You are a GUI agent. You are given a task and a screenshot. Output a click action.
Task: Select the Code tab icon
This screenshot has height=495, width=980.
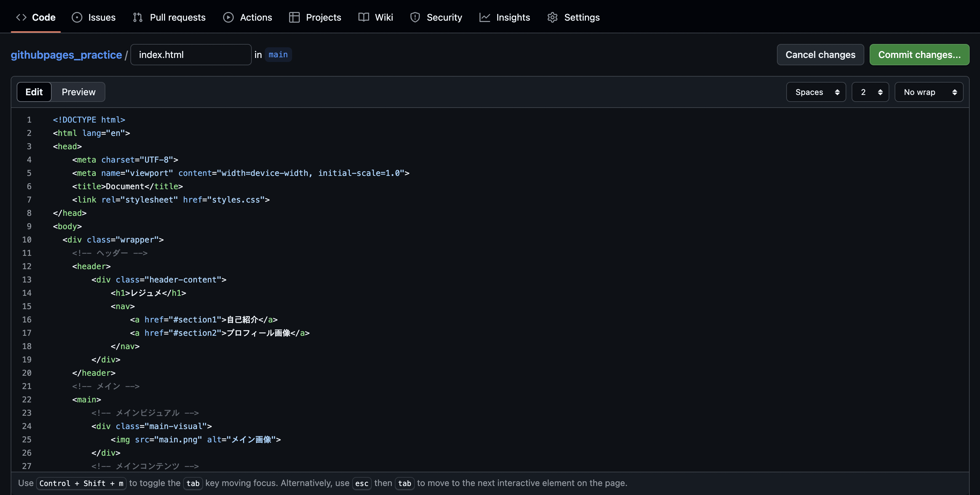point(21,17)
